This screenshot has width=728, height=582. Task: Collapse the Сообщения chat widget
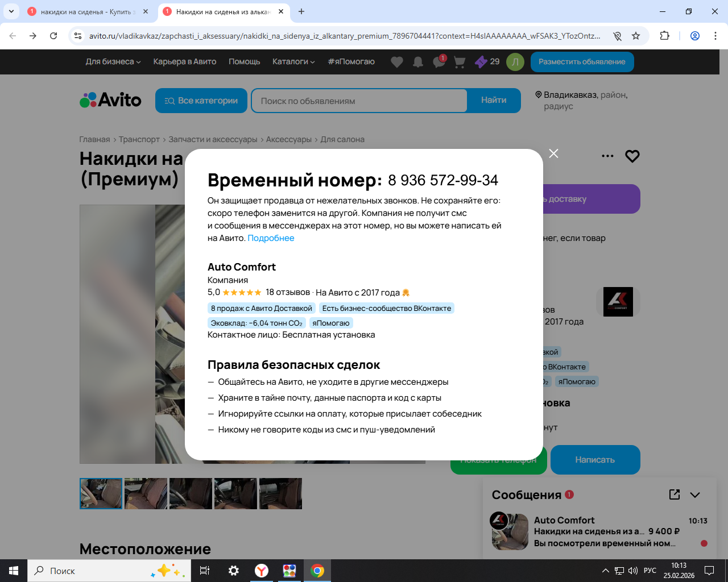[695, 495]
